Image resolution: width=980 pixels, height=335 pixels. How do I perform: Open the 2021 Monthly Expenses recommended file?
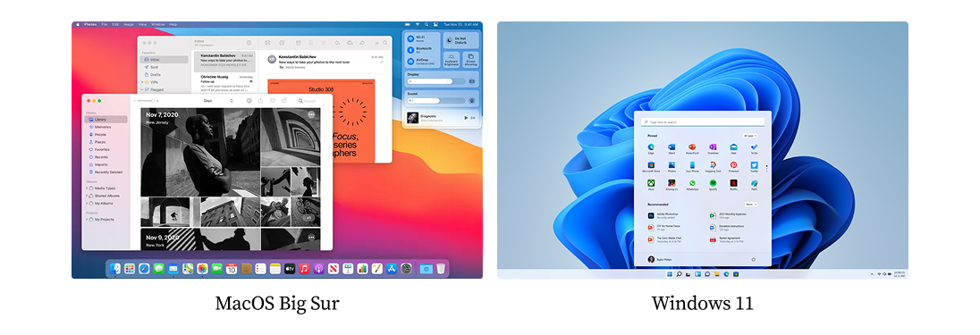click(x=729, y=215)
